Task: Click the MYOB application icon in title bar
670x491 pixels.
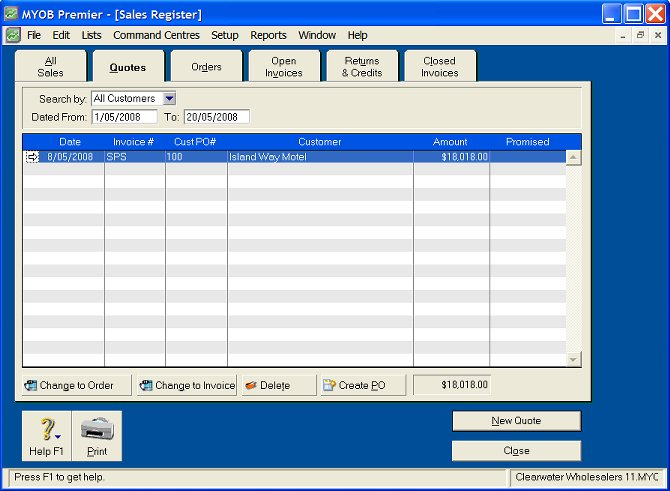Action: point(11,14)
